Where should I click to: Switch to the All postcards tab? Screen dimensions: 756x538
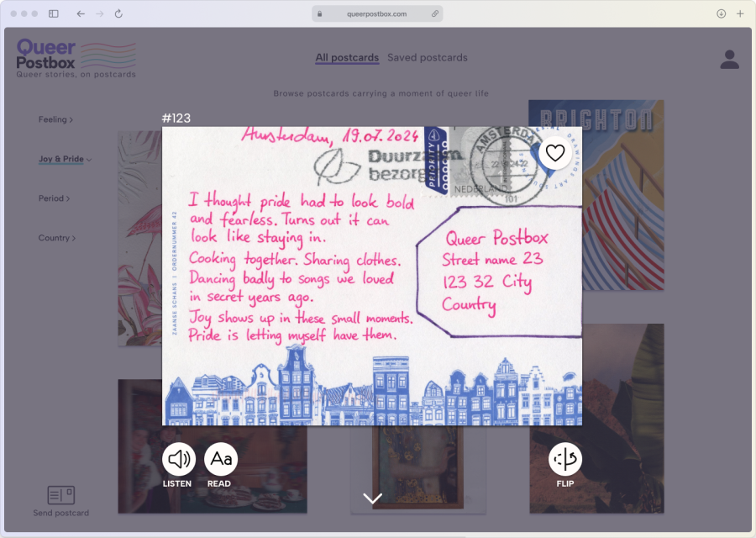(347, 57)
